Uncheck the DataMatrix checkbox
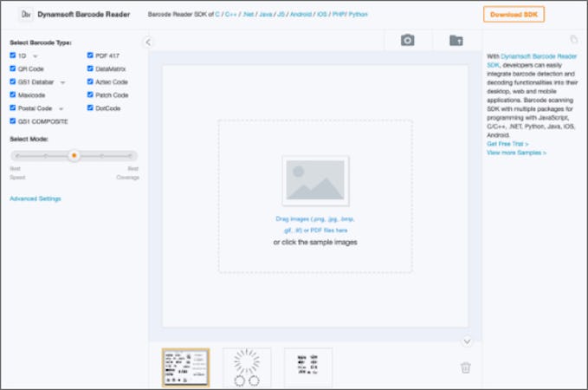The image size is (588, 390). coord(90,68)
